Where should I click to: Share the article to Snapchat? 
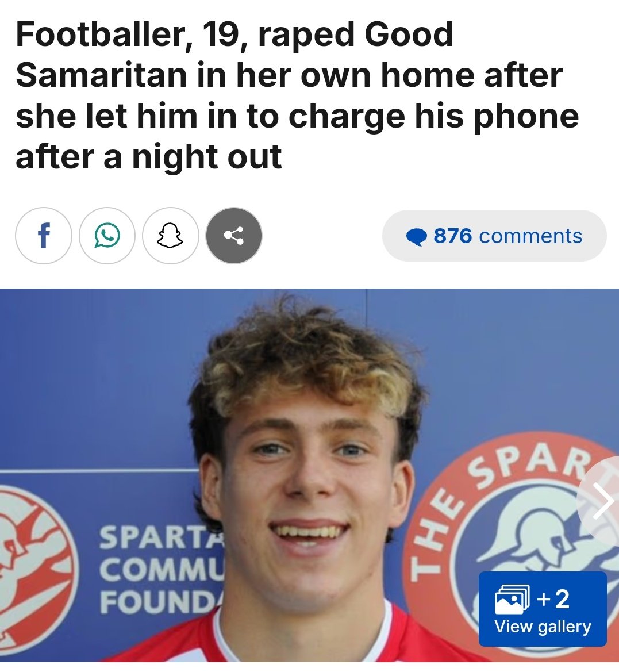(171, 236)
